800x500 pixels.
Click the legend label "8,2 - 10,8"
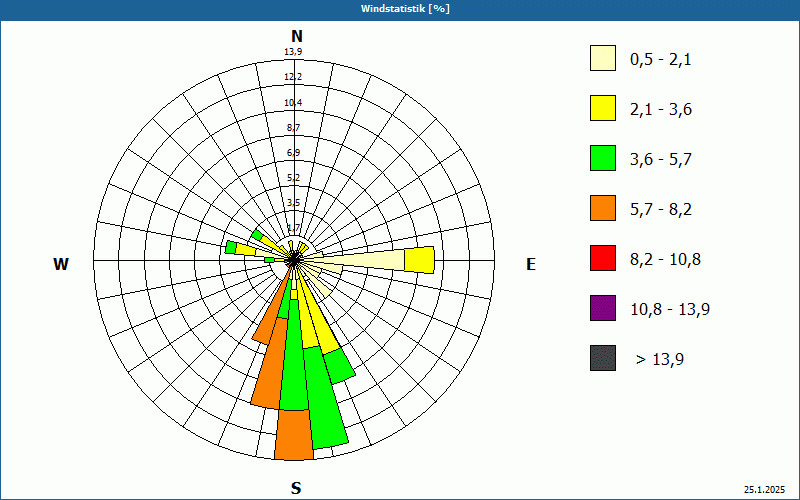[665, 260]
